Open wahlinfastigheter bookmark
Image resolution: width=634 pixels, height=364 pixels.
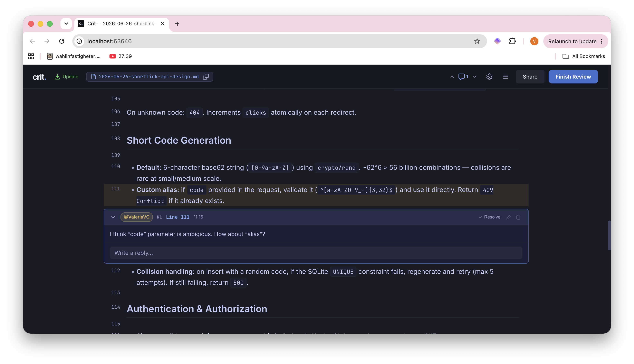pos(74,56)
